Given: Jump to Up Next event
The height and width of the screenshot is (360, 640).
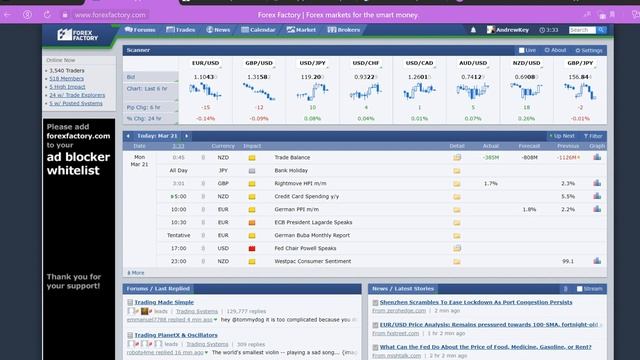Looking at the screenshot, I should pyautogui.click(x=562, y=136).
